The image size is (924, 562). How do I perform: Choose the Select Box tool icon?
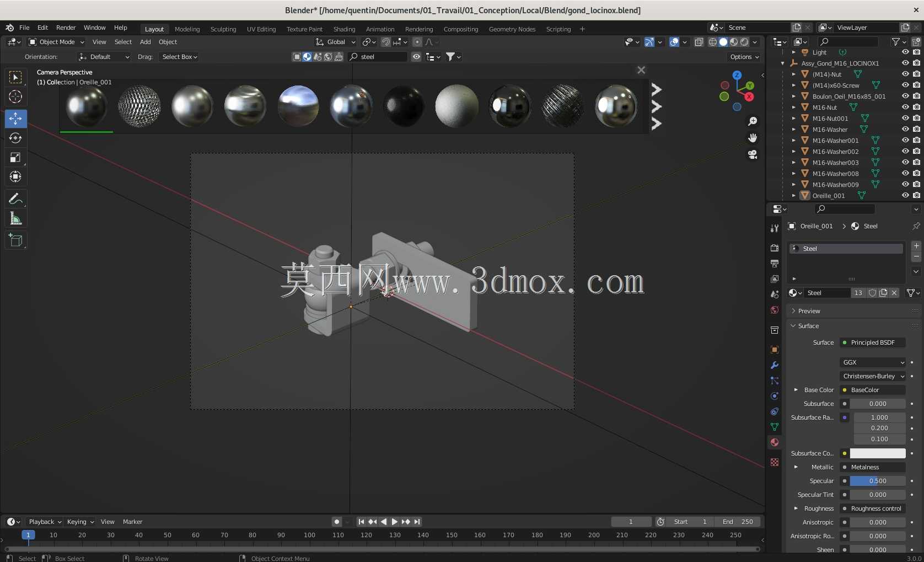tap(15, 77)
